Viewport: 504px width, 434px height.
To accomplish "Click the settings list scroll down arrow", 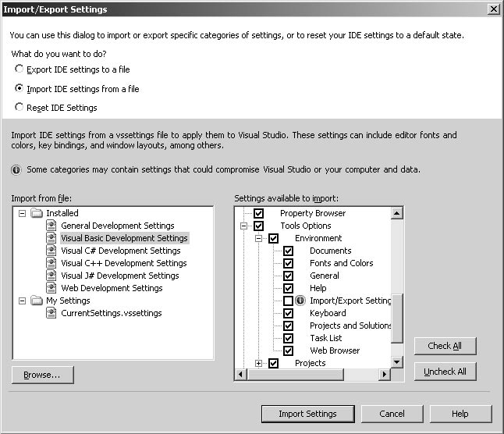I will coord(397,362).
